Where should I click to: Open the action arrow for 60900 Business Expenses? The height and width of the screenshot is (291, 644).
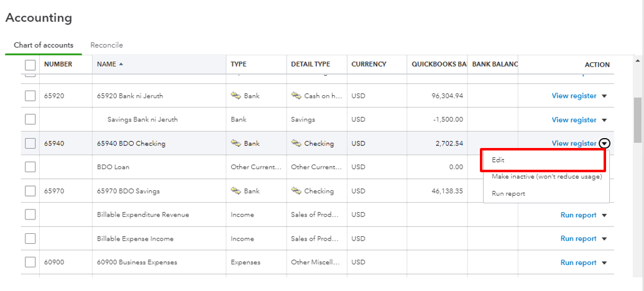[605, 263]
